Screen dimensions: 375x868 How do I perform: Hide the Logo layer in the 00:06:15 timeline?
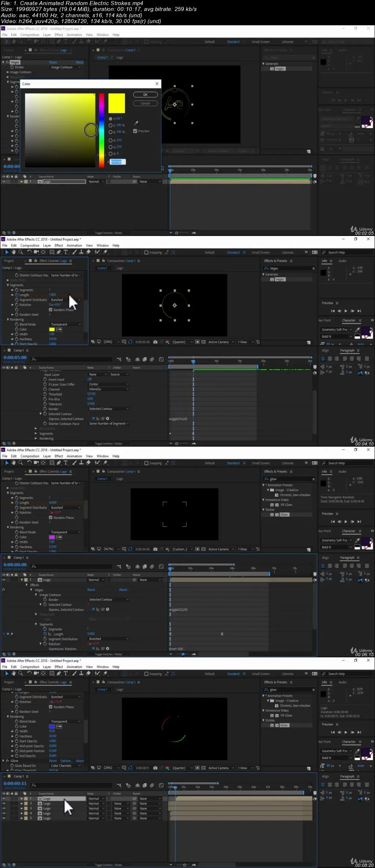point(4,580)
